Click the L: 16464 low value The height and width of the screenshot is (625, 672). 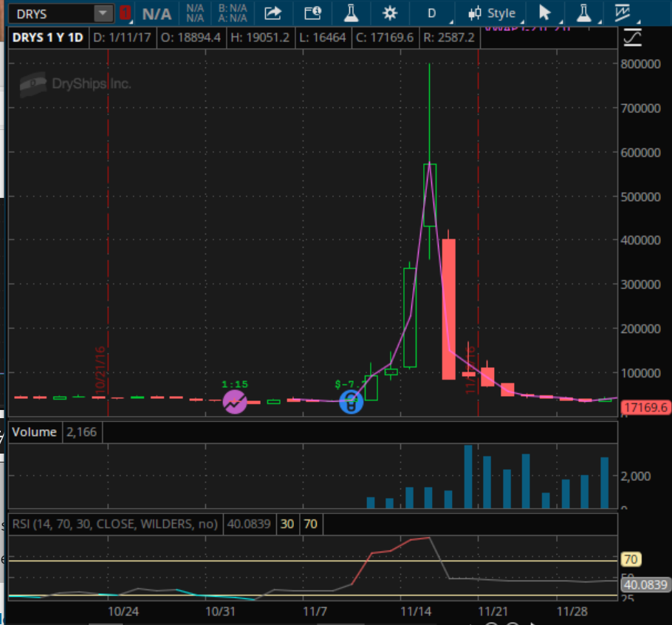click(x=323, y=38)
